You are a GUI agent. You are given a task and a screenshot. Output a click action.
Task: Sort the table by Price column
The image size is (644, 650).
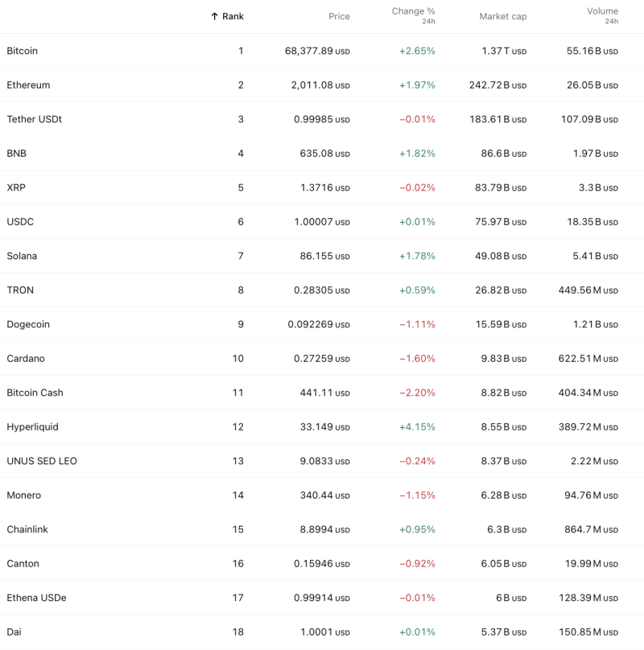(339, 16)
